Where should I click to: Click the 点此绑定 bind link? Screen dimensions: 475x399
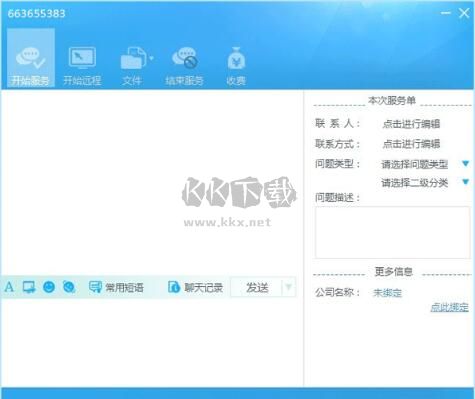pyautogui.click(x=449, y=307)
